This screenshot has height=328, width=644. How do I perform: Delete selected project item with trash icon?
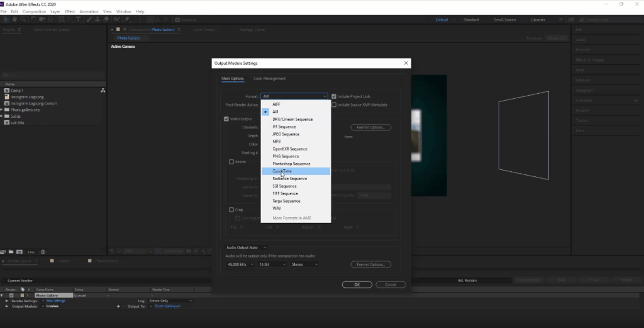pyautogui.click(x=43, y=252)
